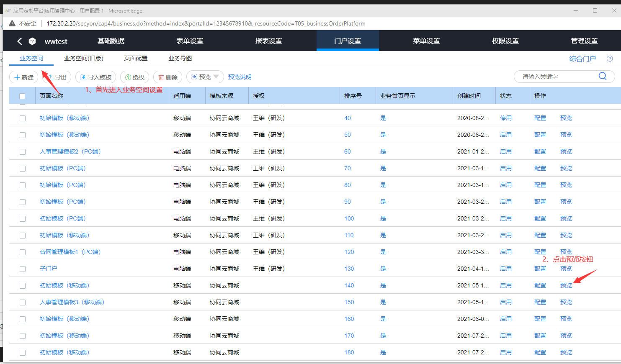Click the 授权 authorize icon button
The image size is (621, 364).
click(134, 77)
